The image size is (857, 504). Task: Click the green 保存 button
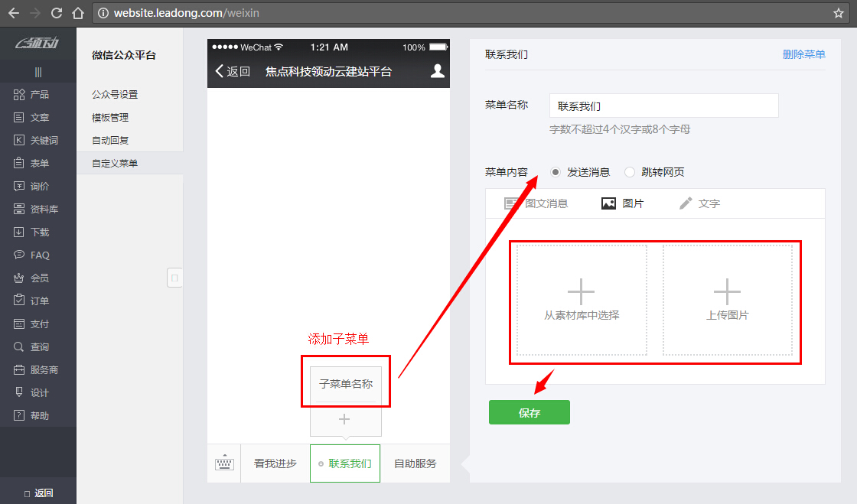[x=529, y=412]
